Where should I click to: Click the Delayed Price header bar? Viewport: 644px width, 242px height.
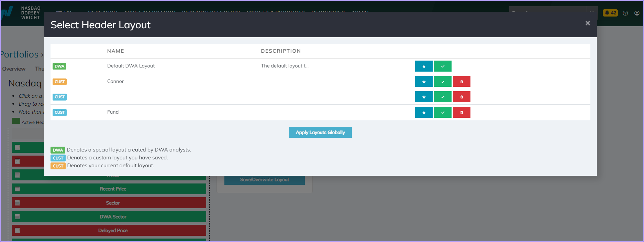click(109, 230)
